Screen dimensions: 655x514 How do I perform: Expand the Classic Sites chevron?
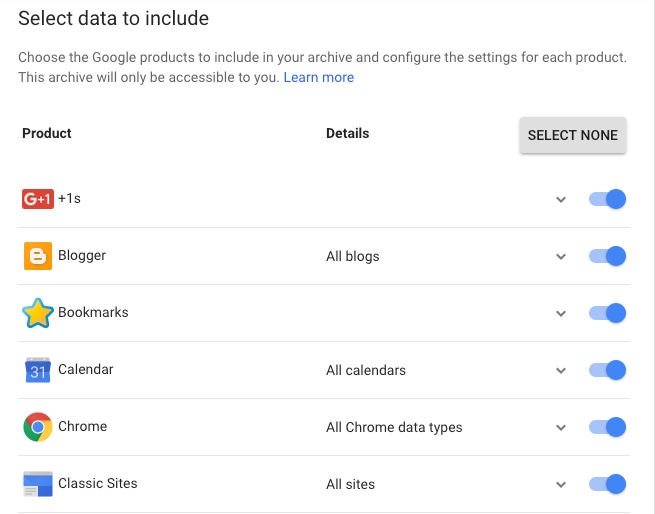point(561,484)
